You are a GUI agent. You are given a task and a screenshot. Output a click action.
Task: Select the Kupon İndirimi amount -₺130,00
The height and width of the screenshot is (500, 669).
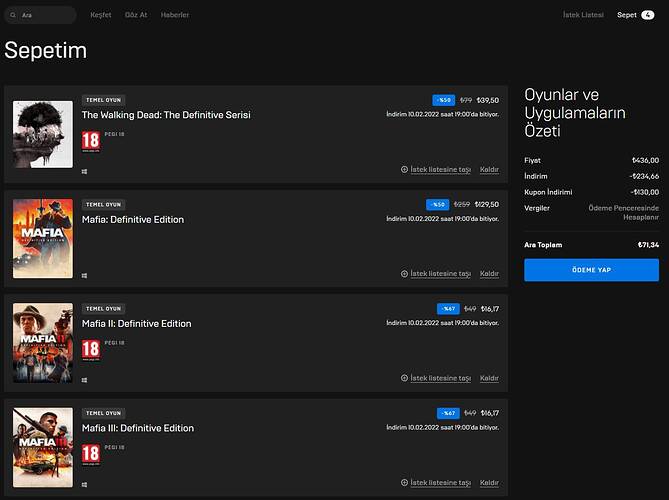645,192
